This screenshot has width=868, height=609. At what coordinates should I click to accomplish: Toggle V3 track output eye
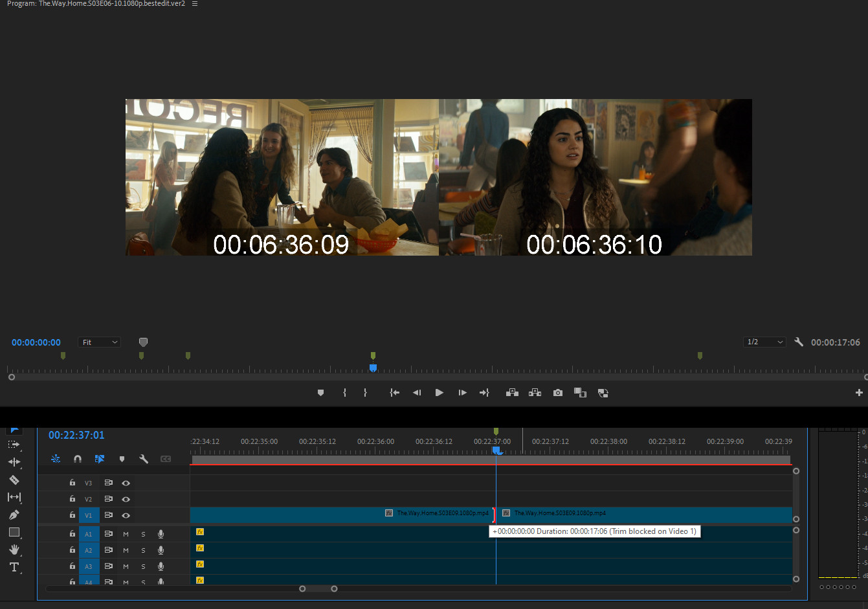[x=126, y=483]
